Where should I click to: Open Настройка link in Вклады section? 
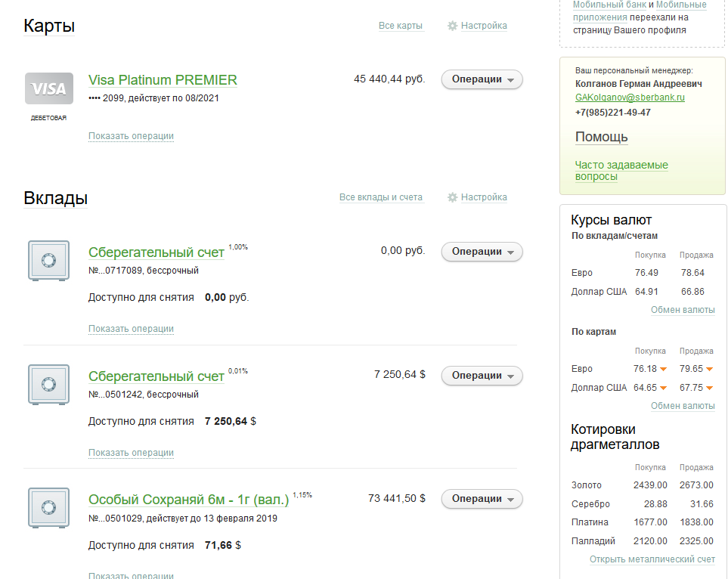tap(484, 197)
